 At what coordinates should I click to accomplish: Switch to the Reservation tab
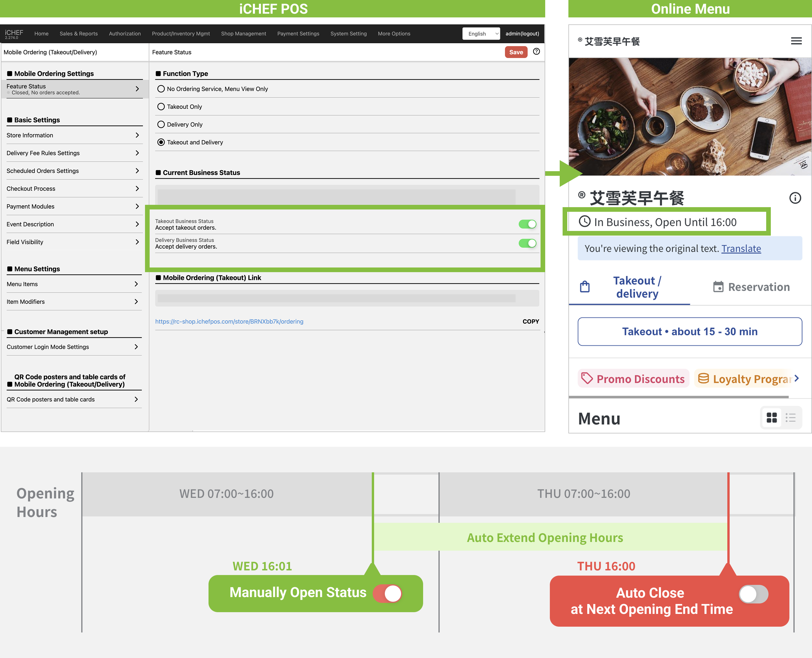point(751,287)
